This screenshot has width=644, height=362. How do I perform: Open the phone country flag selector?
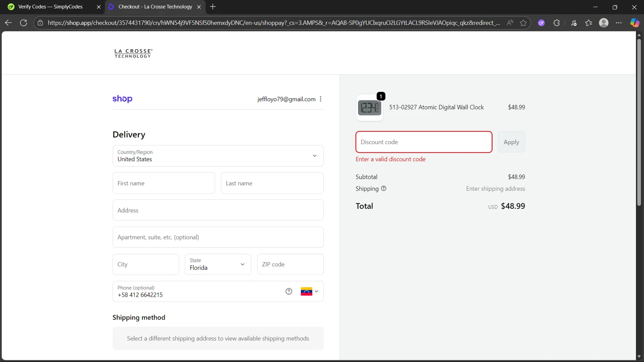pyautogui.click(x=310, y=292)
